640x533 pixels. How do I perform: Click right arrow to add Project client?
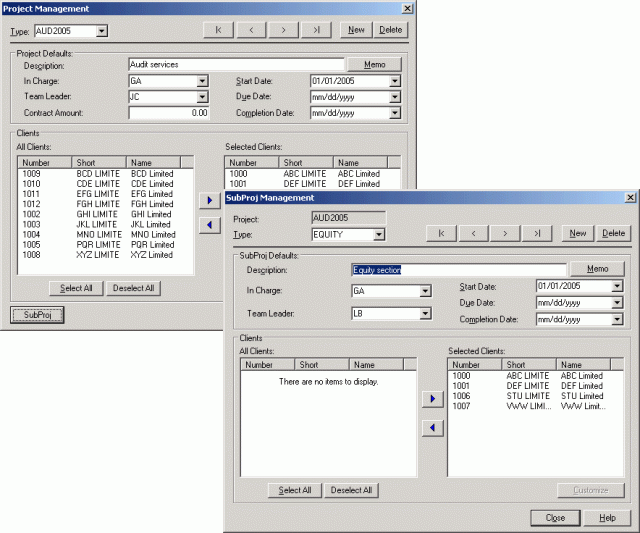pyautogui.click(x=209, y=201)
